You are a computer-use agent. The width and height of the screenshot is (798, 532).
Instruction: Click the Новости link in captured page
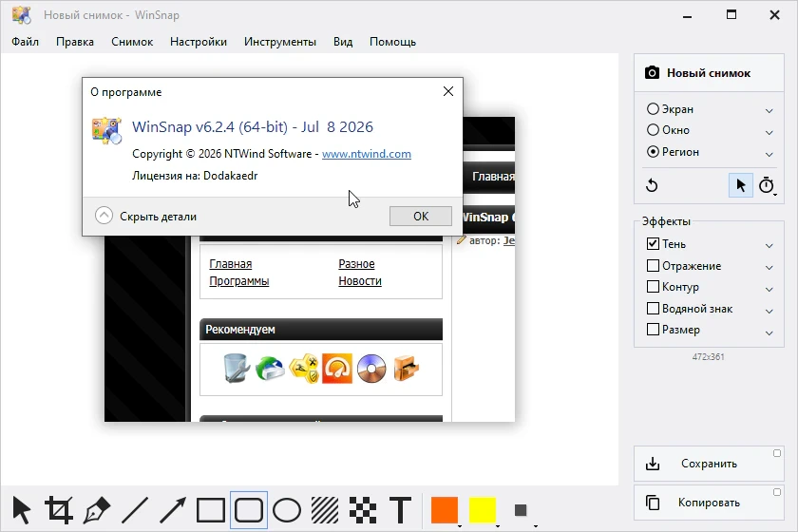(x=360, y=281)
